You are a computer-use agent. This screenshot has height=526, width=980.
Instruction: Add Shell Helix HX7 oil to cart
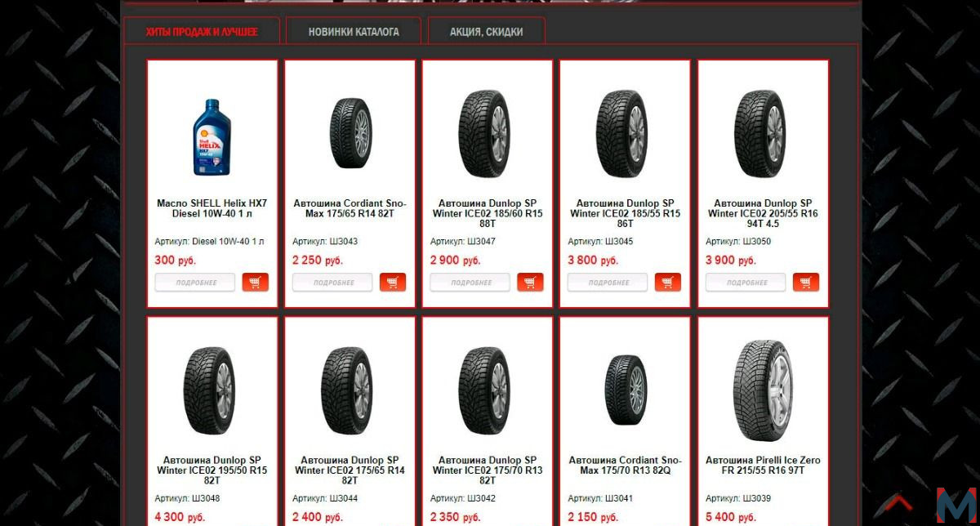tap(256, 282)
